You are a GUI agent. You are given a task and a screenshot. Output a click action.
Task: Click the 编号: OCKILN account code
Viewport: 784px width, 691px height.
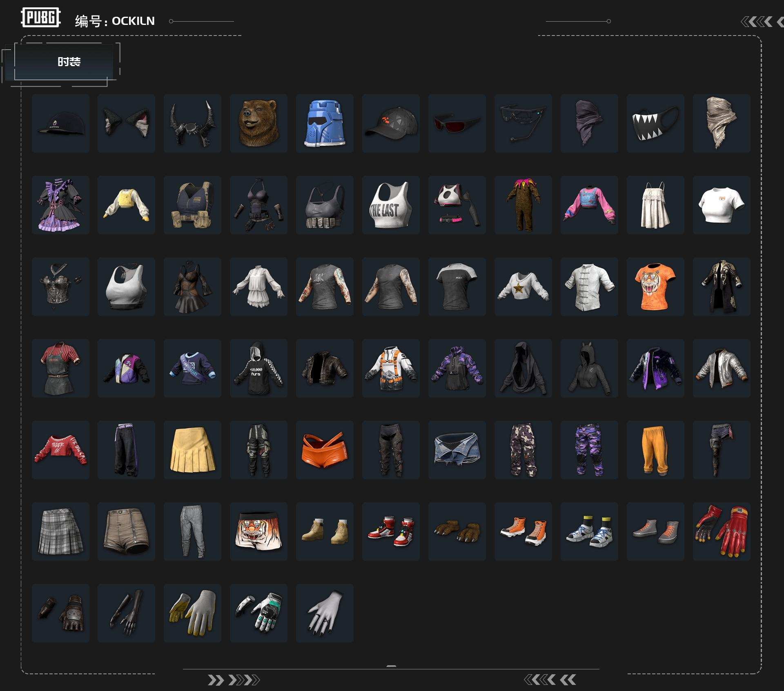pyautogui.click(x=115, y=21)
